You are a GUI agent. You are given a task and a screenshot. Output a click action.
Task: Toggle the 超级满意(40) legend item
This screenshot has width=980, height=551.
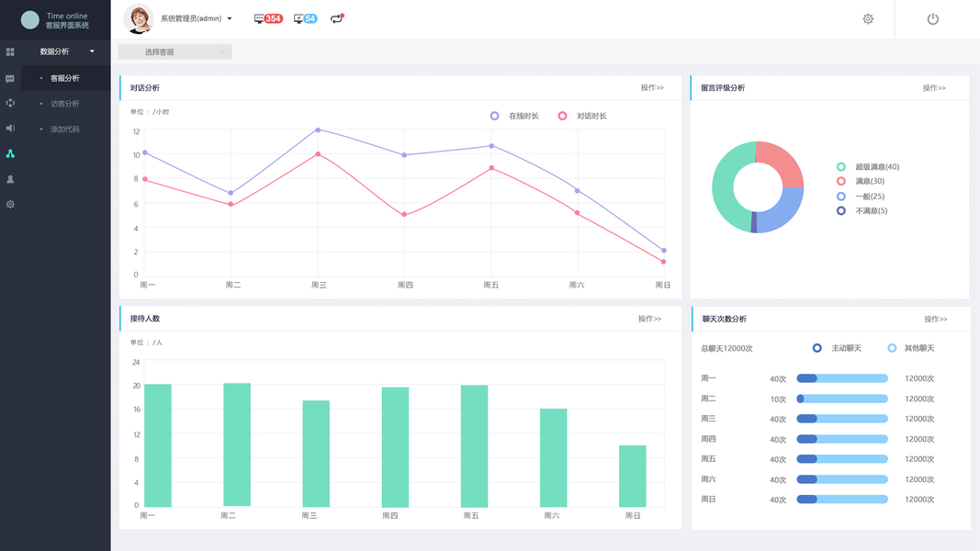[868, 167]
